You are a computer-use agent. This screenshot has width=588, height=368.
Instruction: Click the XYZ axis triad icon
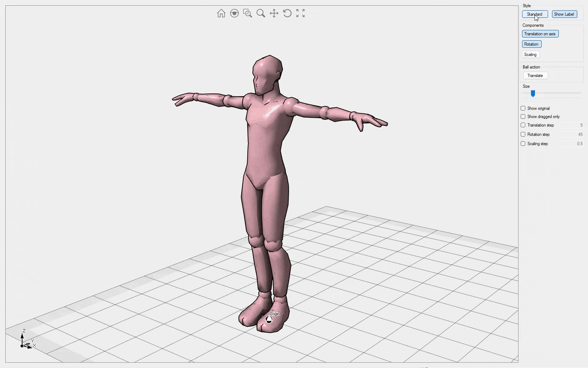coord(27,339)
